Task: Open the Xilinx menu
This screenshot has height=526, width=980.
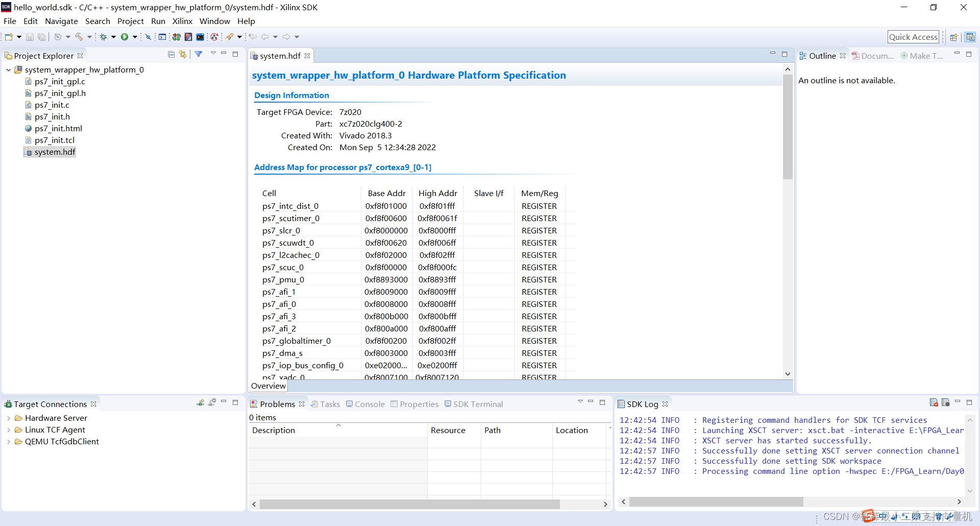Action: pos(182,21)
